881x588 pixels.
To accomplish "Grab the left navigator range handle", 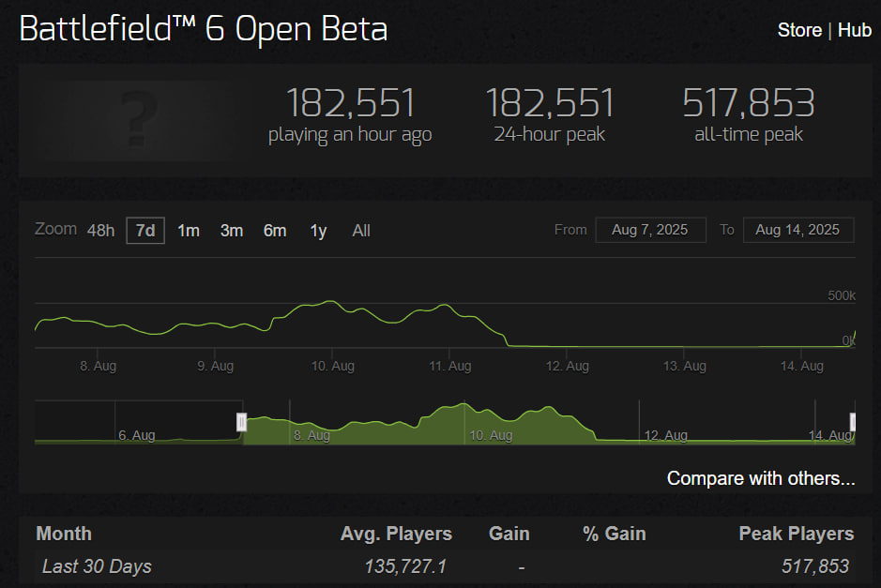I will click(x=242, y=422).
